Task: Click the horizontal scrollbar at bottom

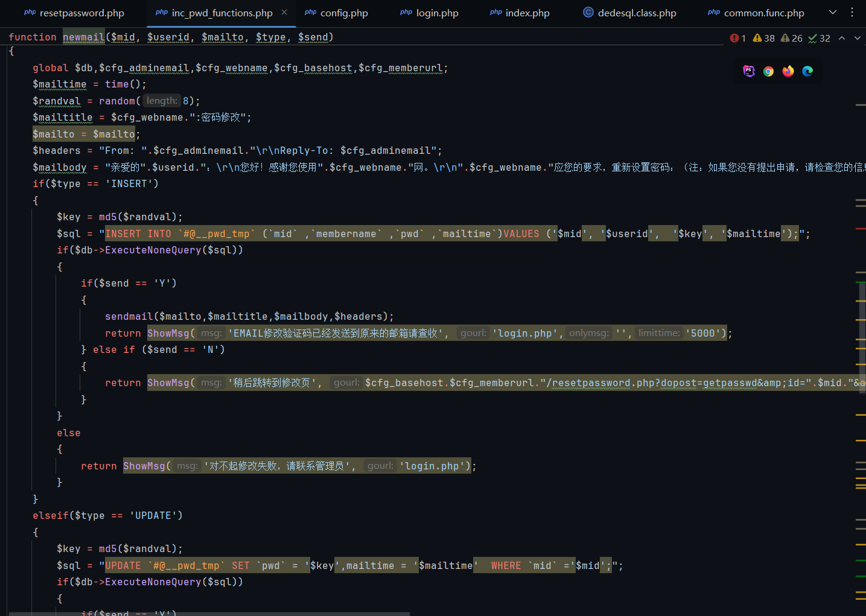Action: [208, 614]
